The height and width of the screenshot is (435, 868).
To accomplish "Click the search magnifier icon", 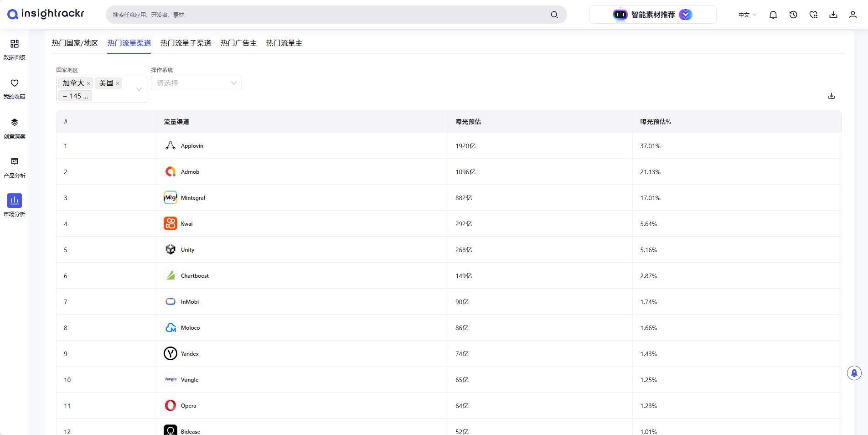I will click(x=554, y=15).
